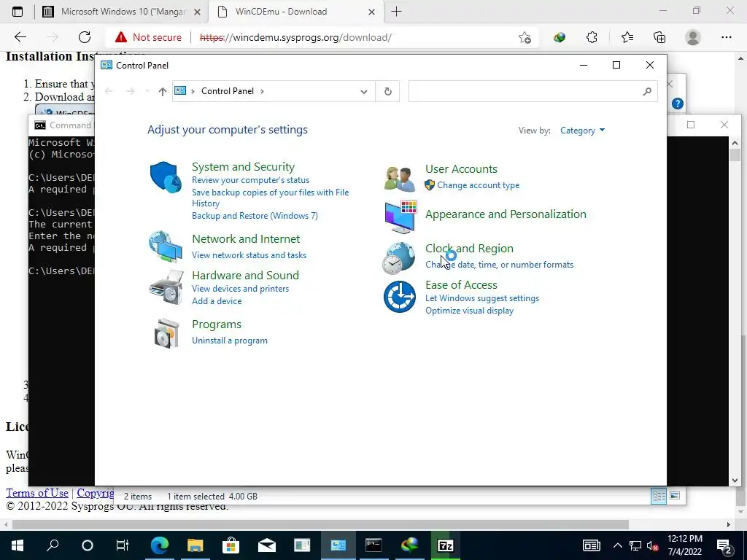Click the Control Panel up arrow button
747x560 pixels.
163,91
